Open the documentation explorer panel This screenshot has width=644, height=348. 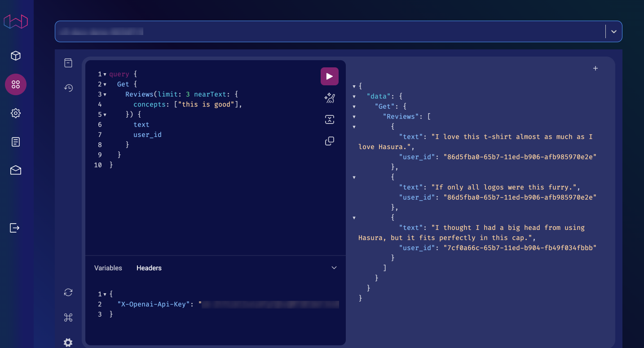68,63
